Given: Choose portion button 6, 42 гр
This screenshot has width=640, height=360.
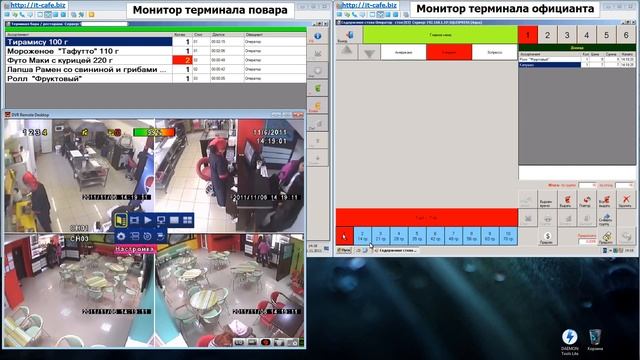Looking at the screenshot, I should (x=435, y=236).
